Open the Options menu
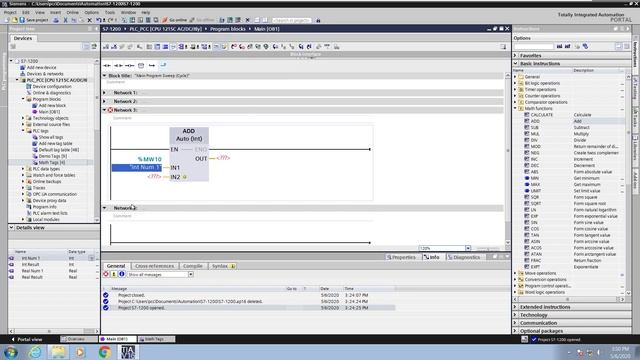This screenshot has width=640, height=360. [x=91, y=13]
